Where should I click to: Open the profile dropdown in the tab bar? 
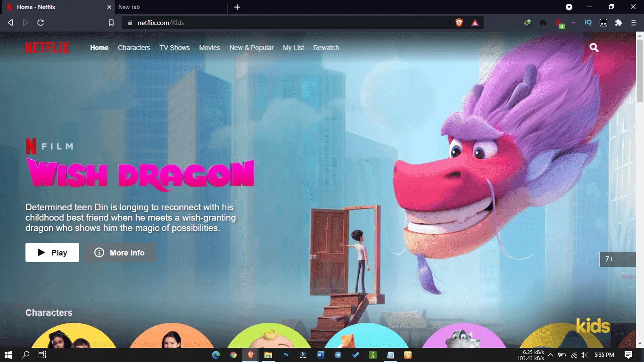click(569, 7)
